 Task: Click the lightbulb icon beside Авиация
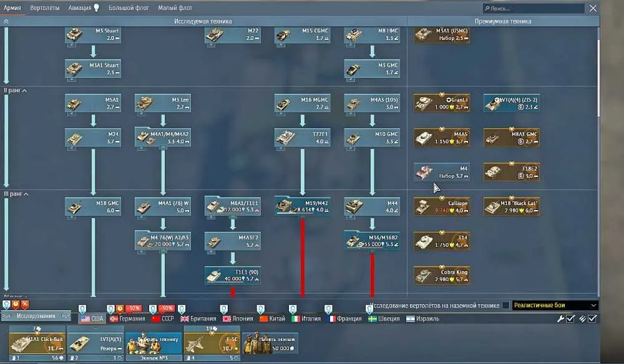tap(96, 8)
